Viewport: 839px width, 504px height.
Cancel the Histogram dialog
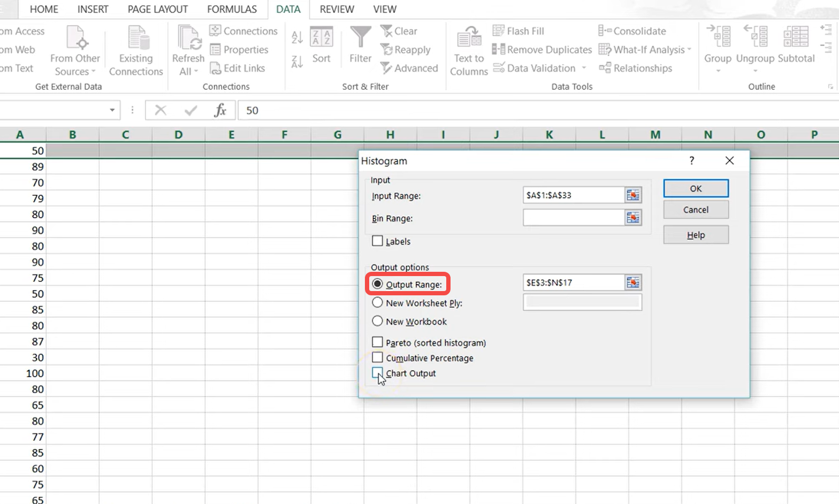[696, 210]
